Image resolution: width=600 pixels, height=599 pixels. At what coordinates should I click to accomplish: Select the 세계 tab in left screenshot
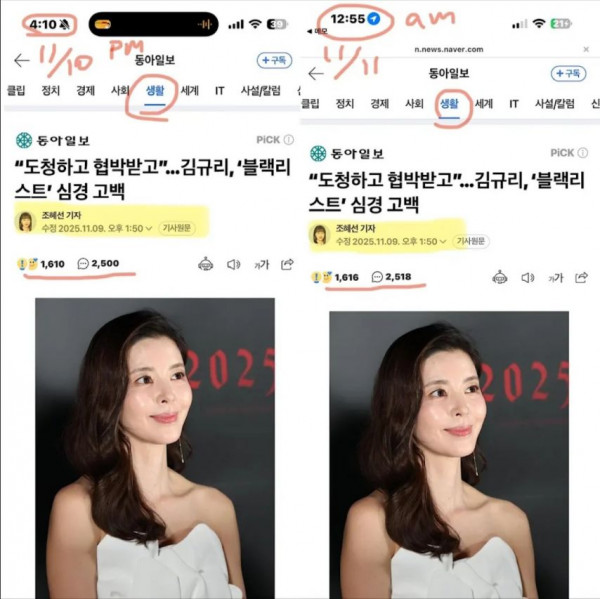click(x=189, y=91)
